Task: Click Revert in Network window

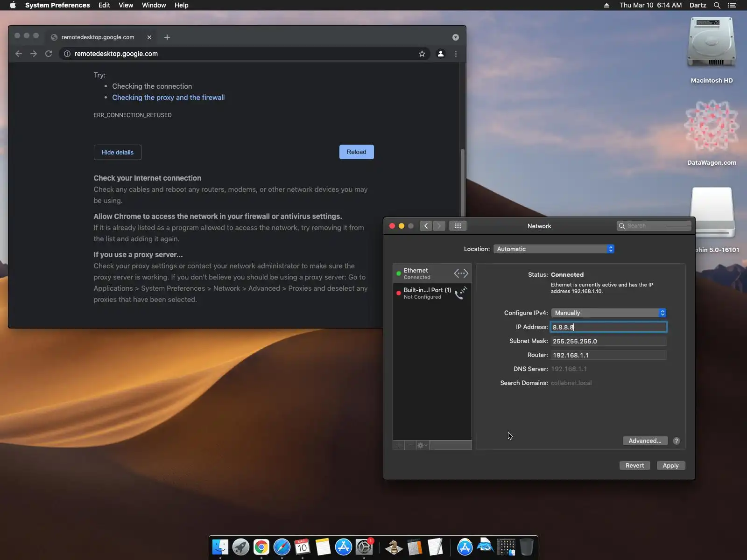Action: 635,466
